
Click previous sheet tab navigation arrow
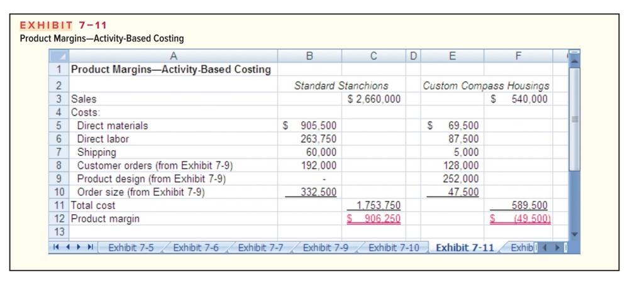[x=68, y=247]
